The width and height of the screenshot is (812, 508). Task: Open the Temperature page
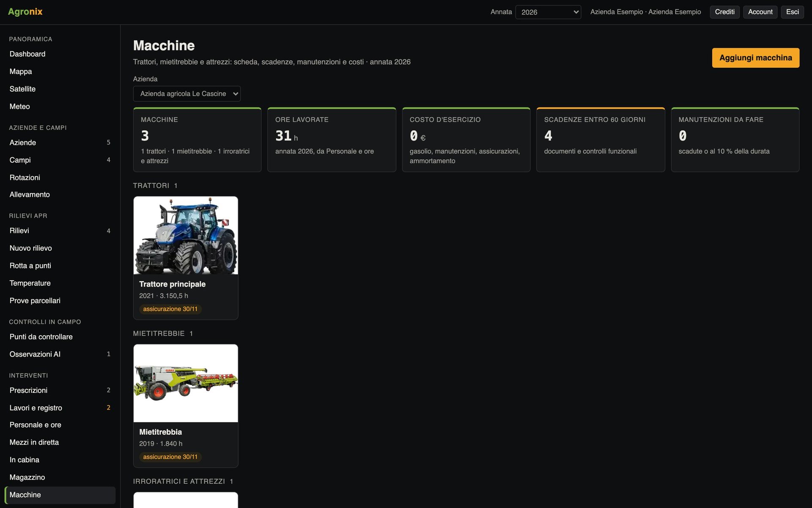pos(60,283)
